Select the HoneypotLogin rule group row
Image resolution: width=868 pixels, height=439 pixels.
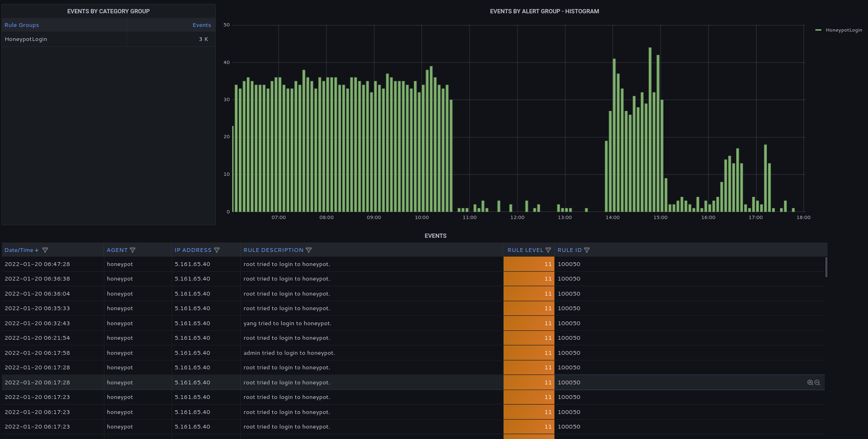(x=26, y=39)
